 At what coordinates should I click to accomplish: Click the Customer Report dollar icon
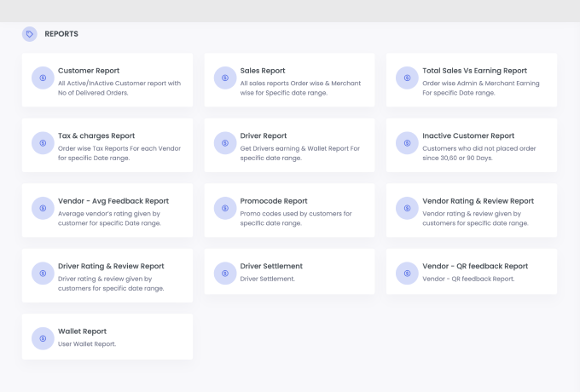pos(43,78)
